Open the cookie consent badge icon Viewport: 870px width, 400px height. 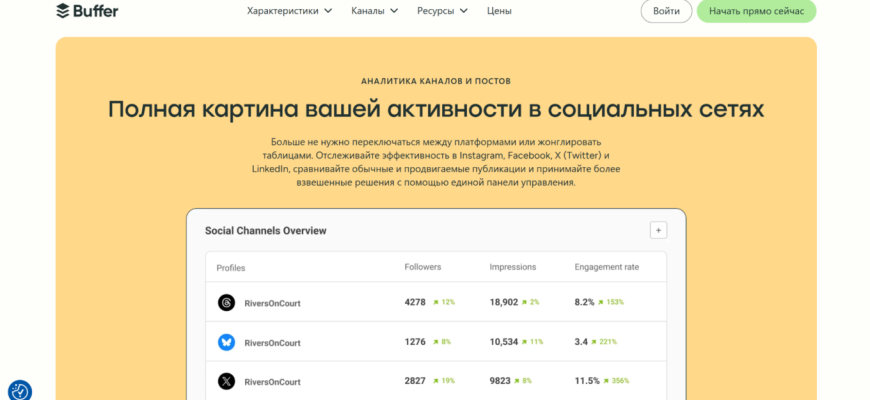tap(19, 391)
